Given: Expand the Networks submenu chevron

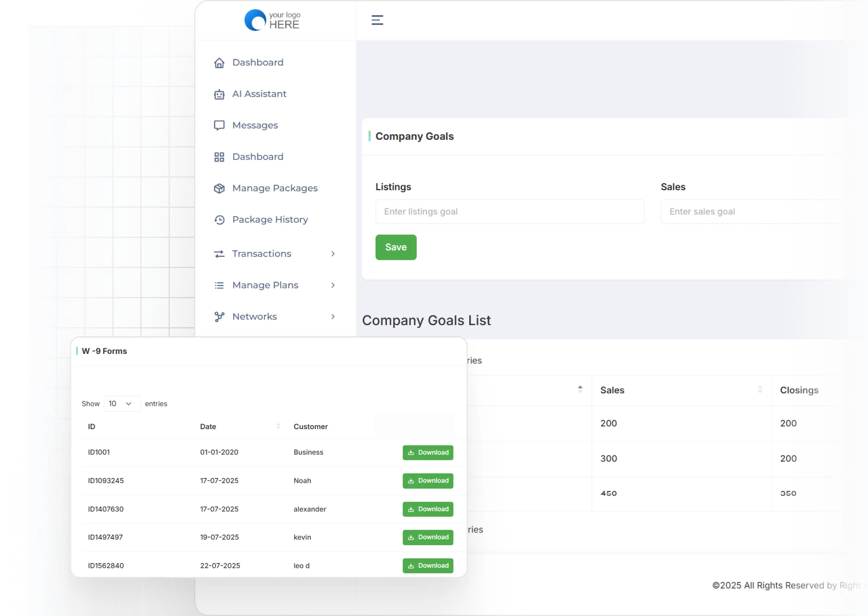Looking at the screenshot, I should 333,317.
